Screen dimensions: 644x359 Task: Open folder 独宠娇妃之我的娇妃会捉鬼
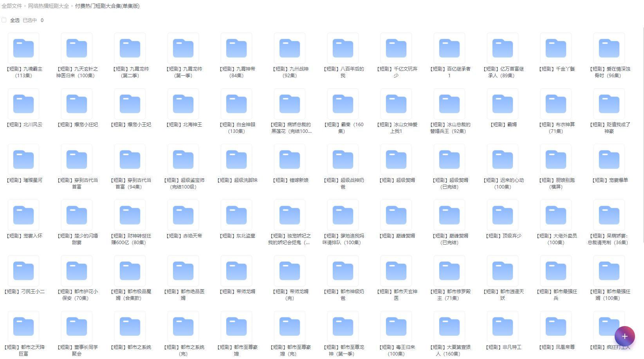(290, 215)
